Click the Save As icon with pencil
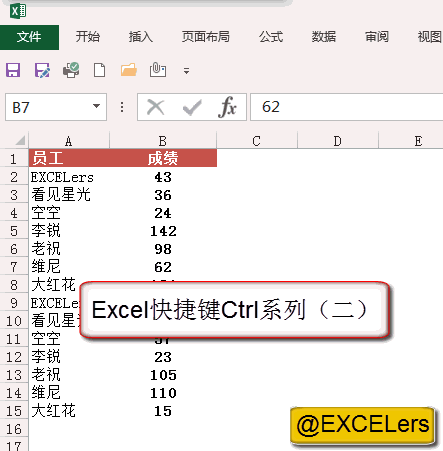 point(42,70)
